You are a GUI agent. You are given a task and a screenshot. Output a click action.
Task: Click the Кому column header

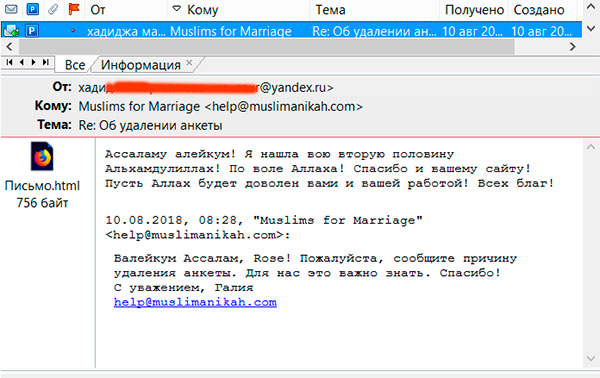click(203, 10)
